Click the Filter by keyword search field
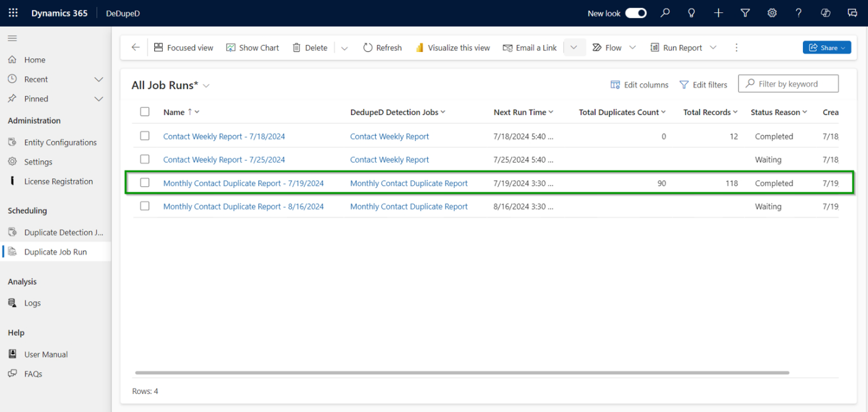This screenshot has height=412, width=868. [x=788, y=84]
